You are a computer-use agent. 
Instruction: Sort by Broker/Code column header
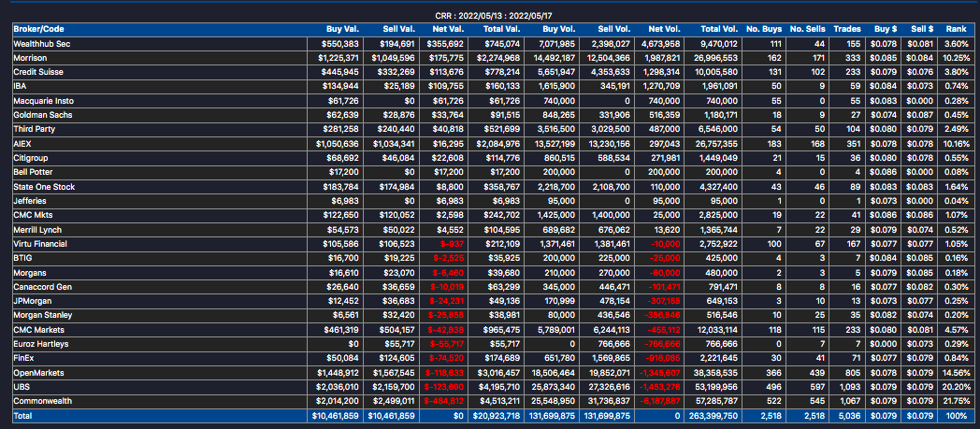coord(38,29)
